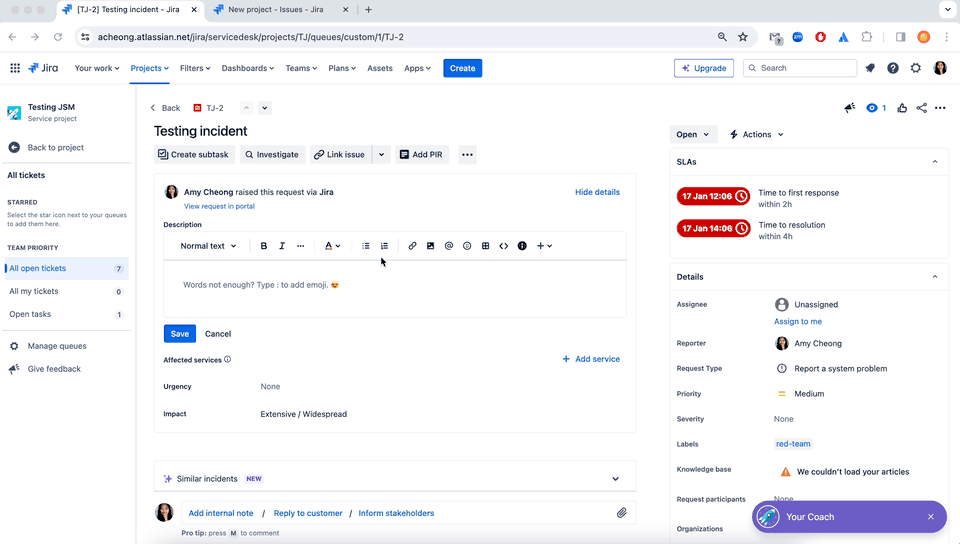Click Add internal note
This screenshot has height=544, width=960.
point(220,513)
